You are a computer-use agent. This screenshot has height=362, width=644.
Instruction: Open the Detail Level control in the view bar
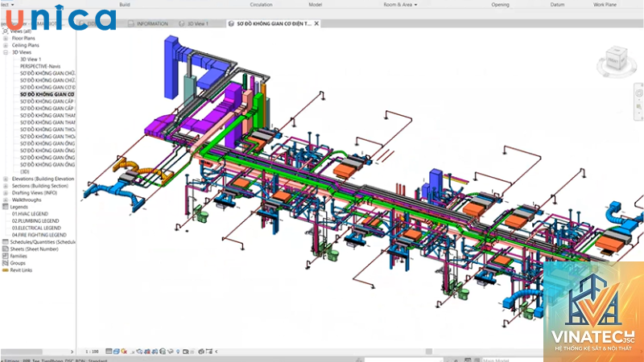coord(109,352)
